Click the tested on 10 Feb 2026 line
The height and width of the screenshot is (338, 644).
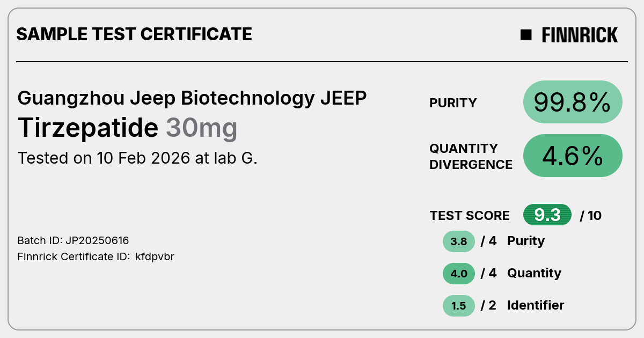click(137, 158)
